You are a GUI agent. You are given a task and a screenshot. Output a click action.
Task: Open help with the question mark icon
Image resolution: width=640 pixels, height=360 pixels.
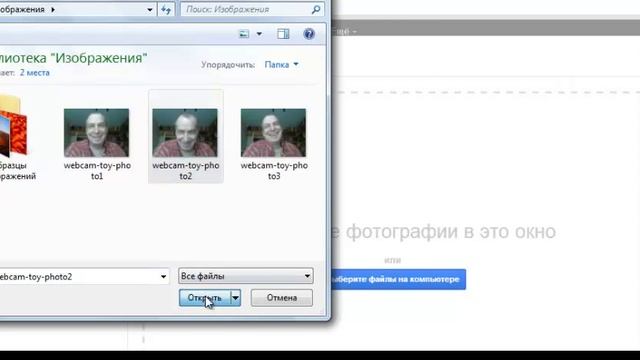[x=309, y=34]
